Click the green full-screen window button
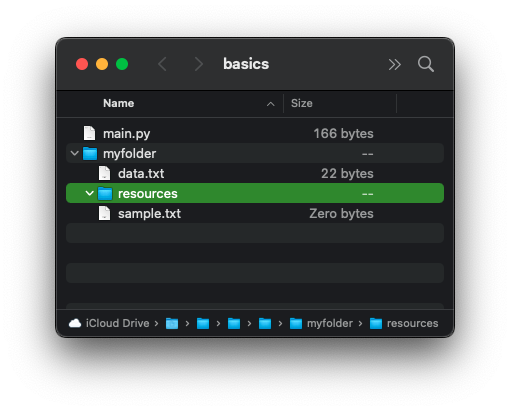Image resolution: width=510 pixels, height=411 pixels. pos(122,64)
